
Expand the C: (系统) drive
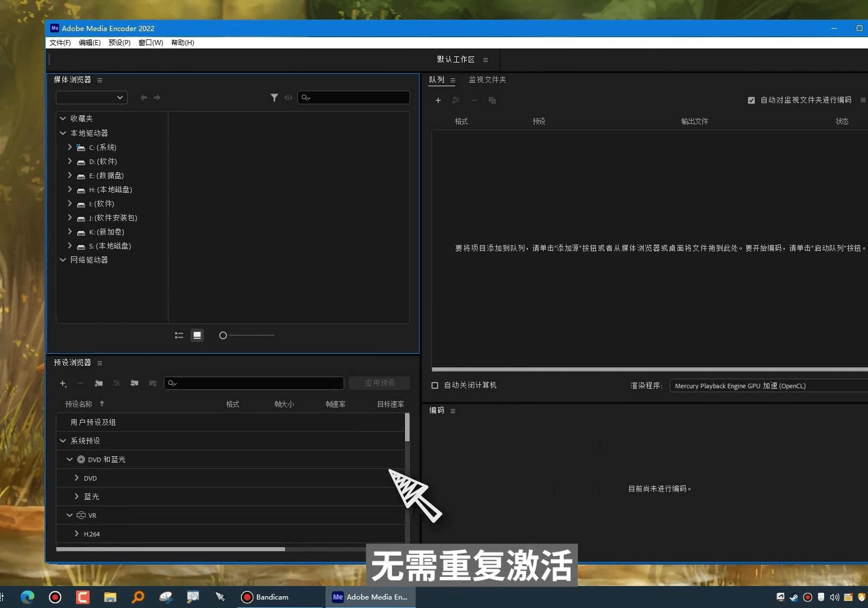coord(69,147)
